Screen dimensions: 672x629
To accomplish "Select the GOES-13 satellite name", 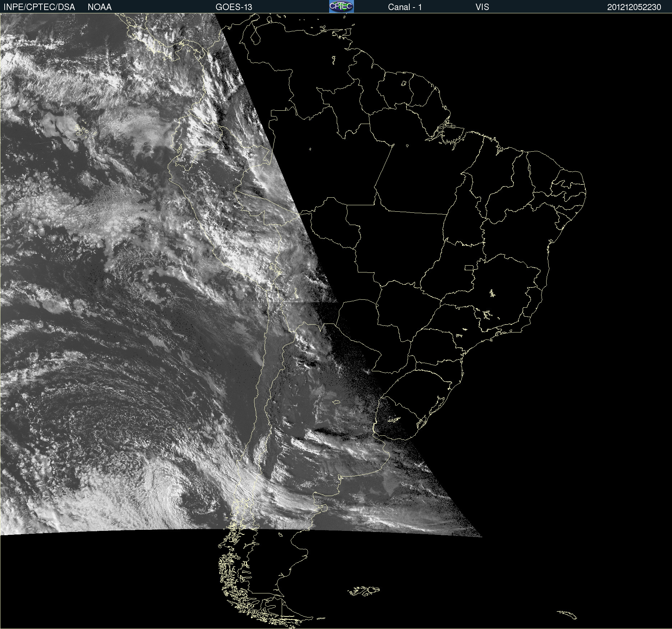I will click(234, 7).
